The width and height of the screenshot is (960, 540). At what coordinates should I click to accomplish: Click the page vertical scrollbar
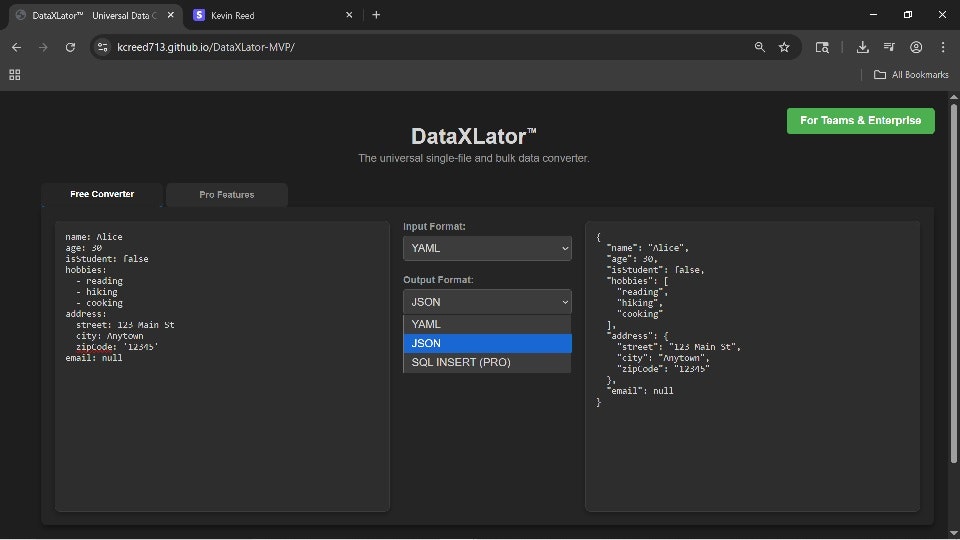(x=953, y=282)
